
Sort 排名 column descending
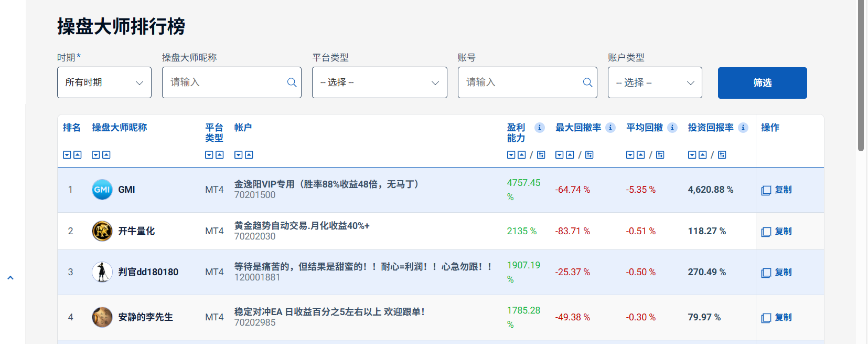[67, 155]
